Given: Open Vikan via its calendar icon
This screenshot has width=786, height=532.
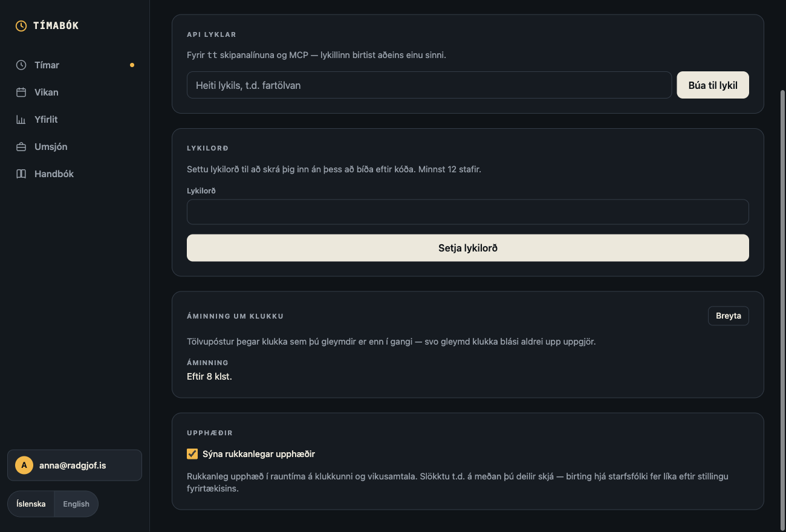Looking at the screenshot, I should click(x=21, y=92).
